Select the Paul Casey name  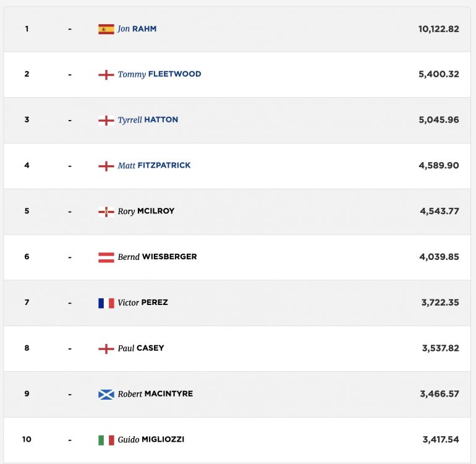coord(141,348)
